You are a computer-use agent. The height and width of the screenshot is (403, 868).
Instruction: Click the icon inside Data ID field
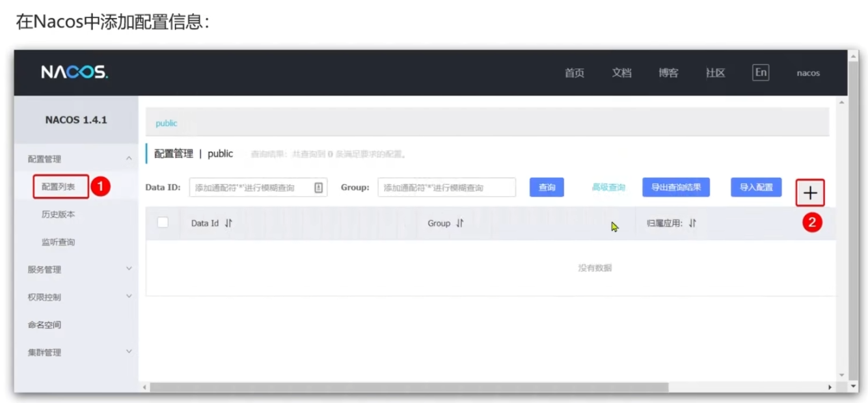(x=319, y=188)
